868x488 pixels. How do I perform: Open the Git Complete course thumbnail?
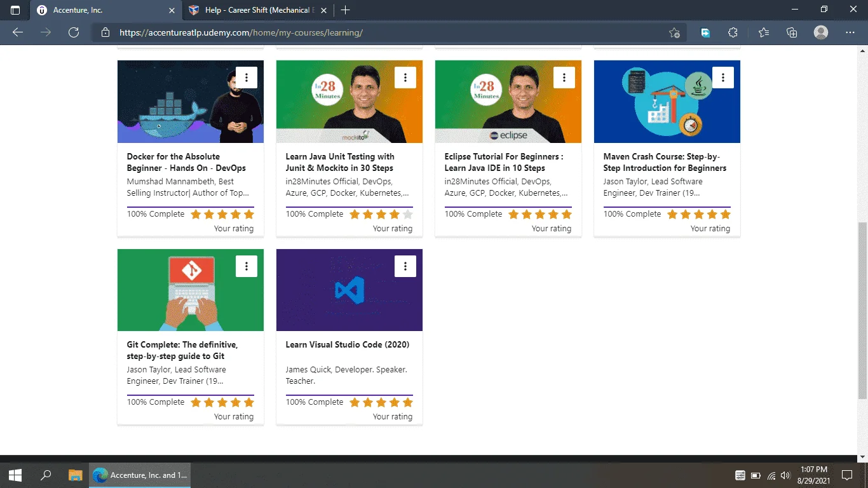(x=191, y=290)
